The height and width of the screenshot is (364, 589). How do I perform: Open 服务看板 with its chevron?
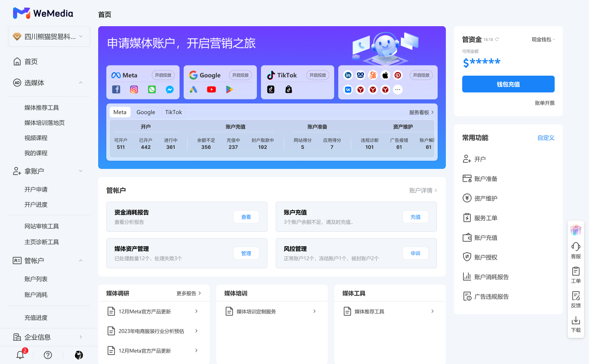(422, 112)
